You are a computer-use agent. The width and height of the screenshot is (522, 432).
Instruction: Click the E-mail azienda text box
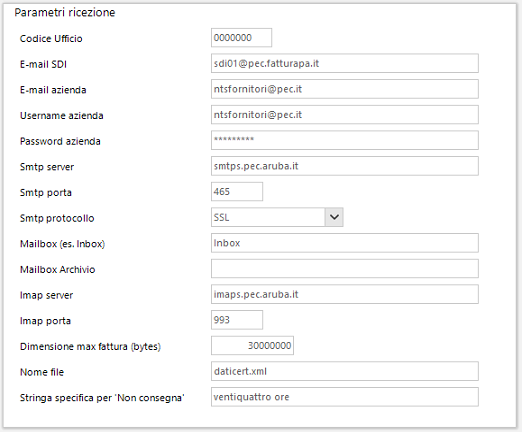pos(345,89)
